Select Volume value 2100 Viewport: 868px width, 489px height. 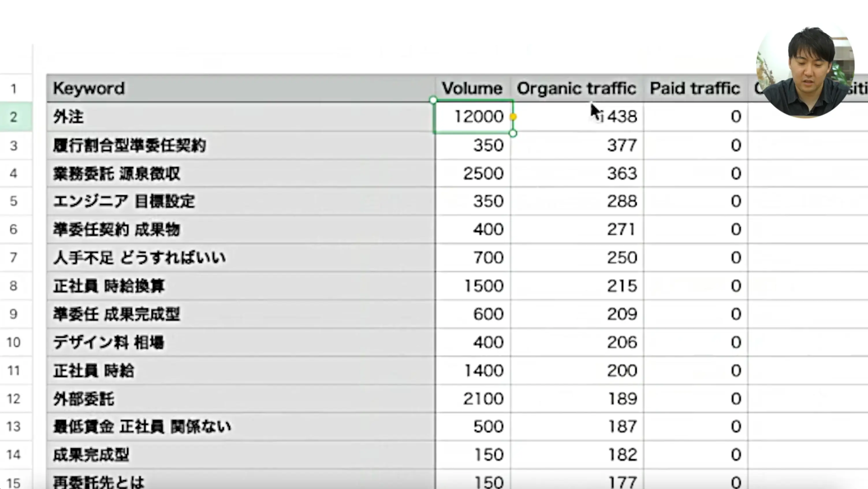click(x=473, y=399)
